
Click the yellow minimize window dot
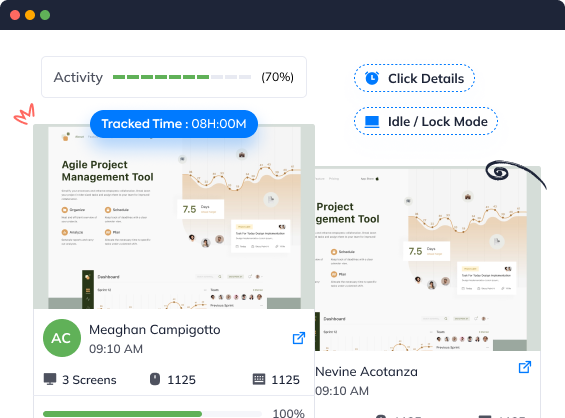[30, 15]
